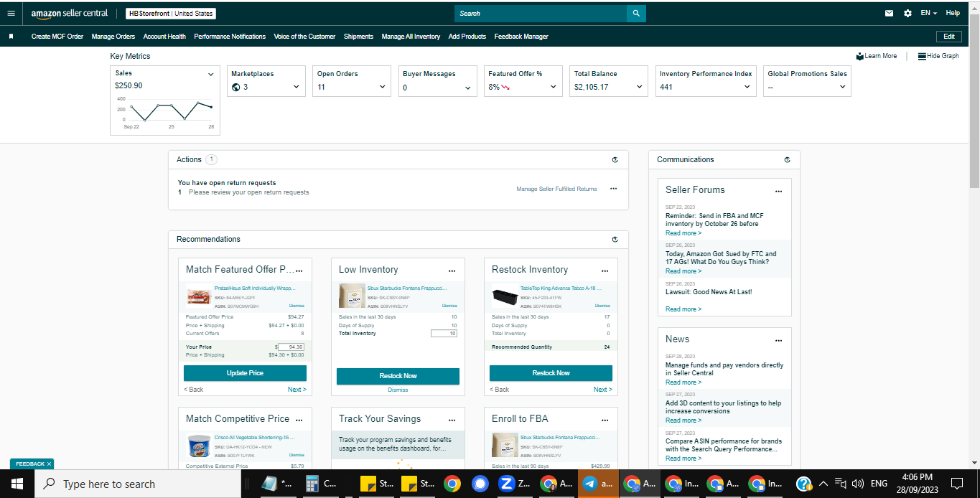Expand the Buyer Messages dropdown
The height and width of the screenshot is (498, 980).
[468, 88]
